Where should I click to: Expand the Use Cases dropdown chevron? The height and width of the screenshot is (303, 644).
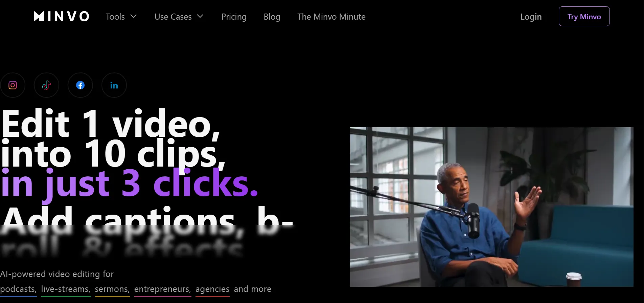coord(200,16)
